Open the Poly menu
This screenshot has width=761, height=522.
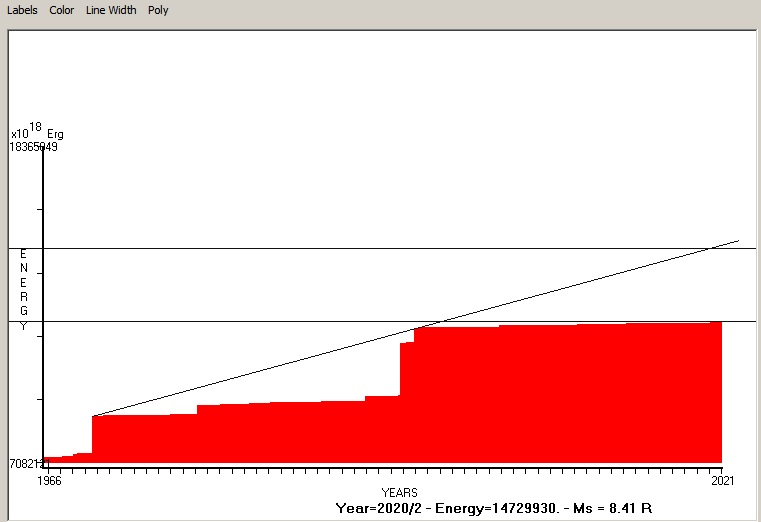(158, 10)
